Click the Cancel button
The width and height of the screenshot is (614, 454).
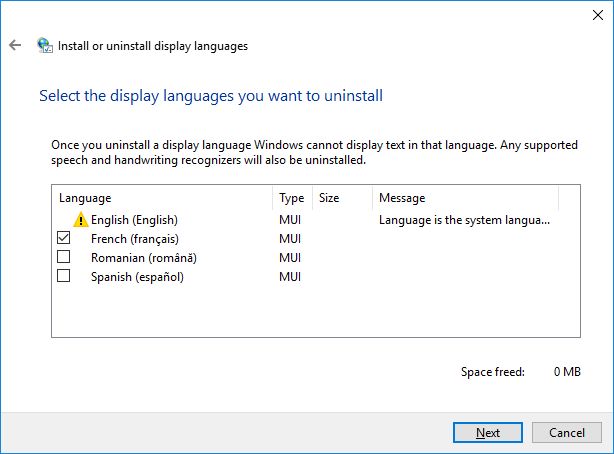[567, 432]
